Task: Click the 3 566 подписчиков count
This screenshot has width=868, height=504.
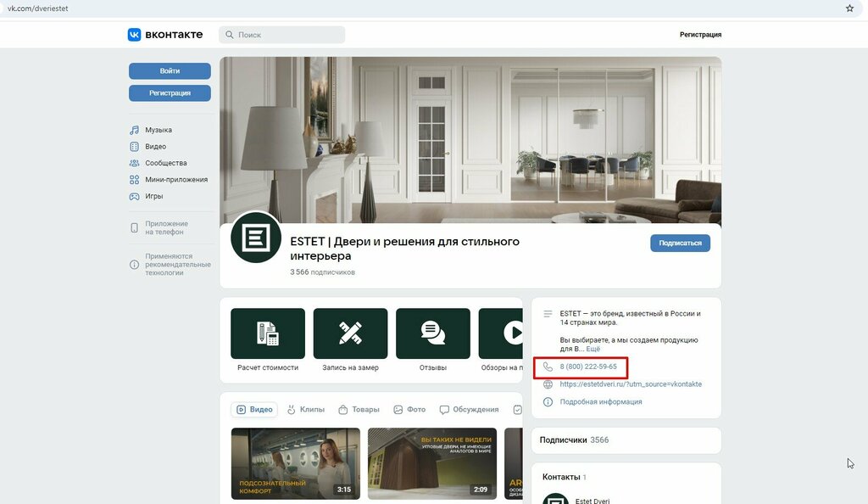Action: pos(322,272)
